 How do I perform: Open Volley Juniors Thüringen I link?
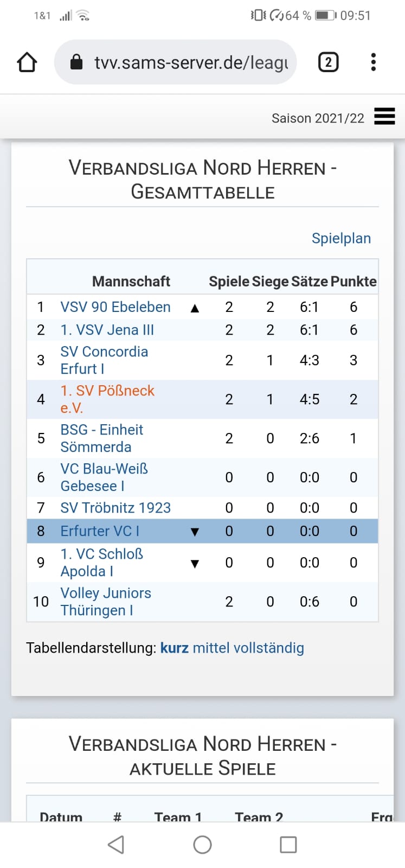[106, 602]
